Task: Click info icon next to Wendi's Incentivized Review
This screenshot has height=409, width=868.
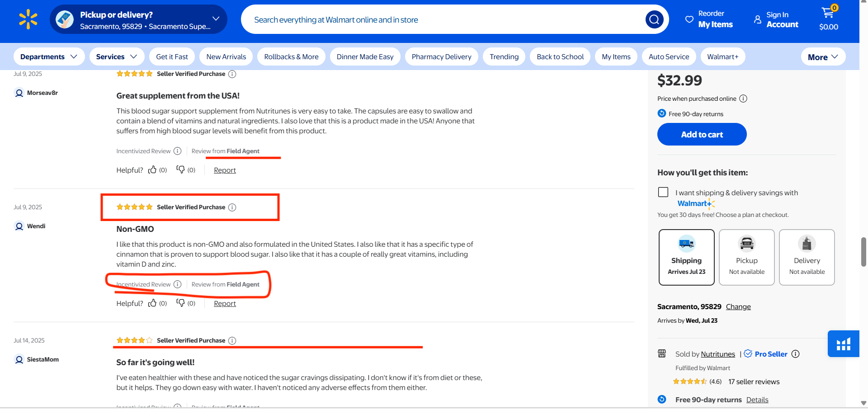Action: coord(178,284)
